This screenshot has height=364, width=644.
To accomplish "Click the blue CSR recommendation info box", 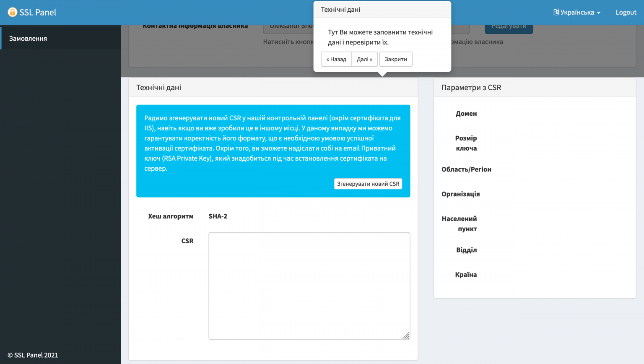I will 273,143.
